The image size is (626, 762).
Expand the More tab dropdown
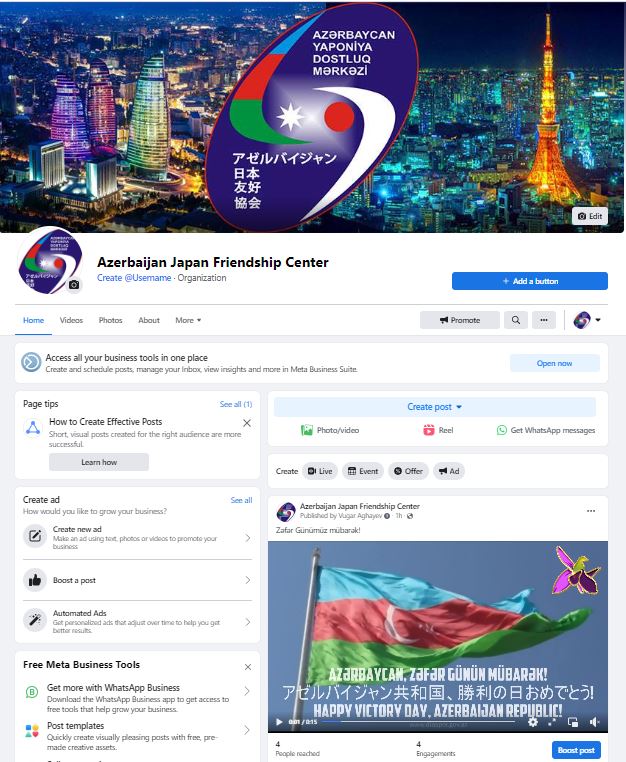188,320
